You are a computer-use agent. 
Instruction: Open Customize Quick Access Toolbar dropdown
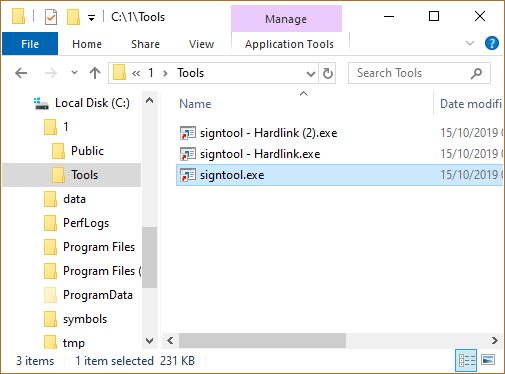(x=91, y=18)
